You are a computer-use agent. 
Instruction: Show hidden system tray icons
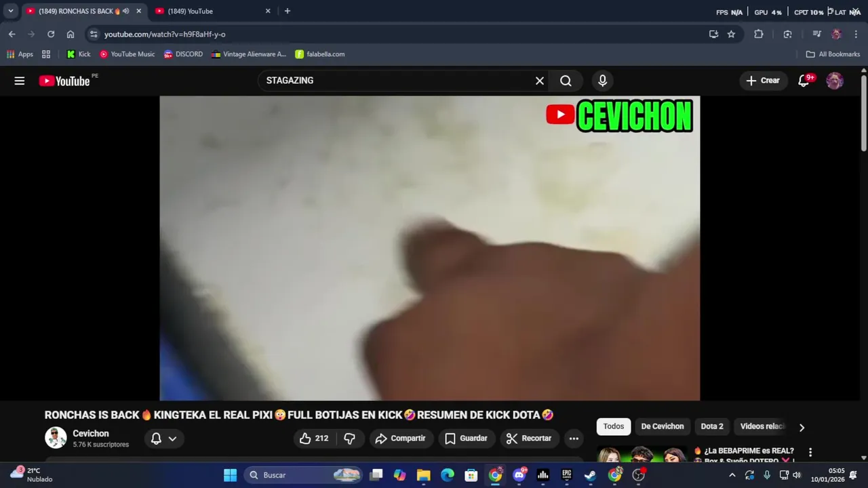coord(732,475)
